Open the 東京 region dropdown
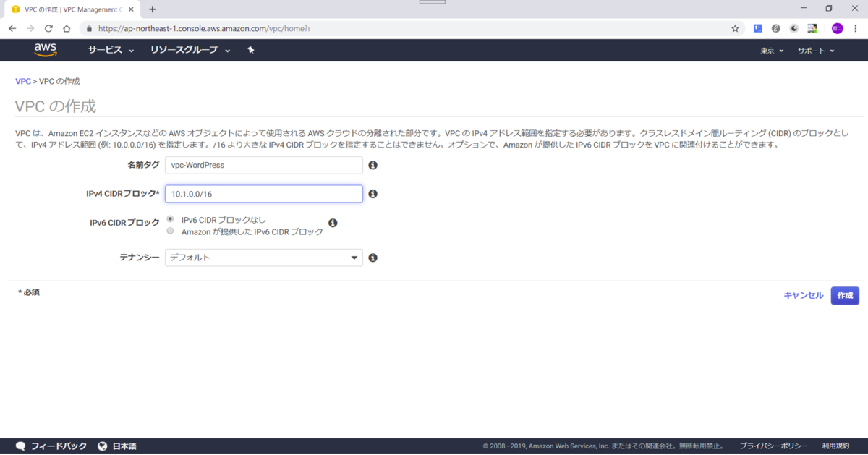The image size is (868, 455). [x=771, y=51]
